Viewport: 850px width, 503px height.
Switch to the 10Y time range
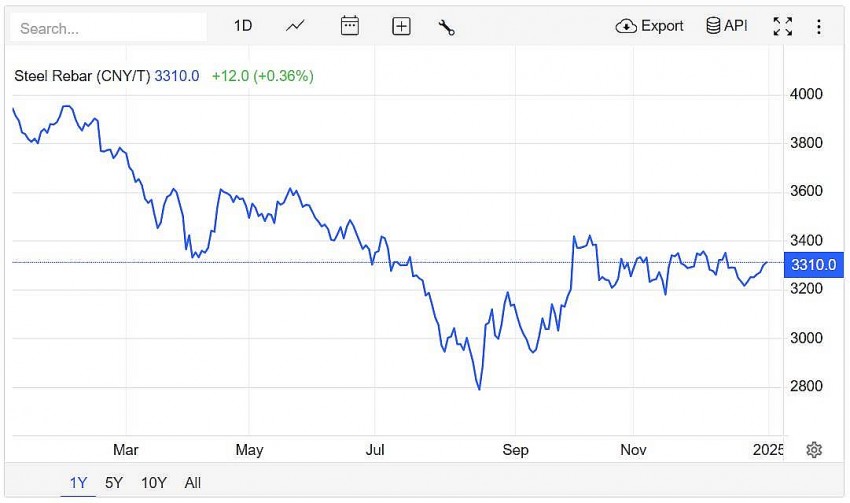pyautogui.click(x=154, y=483)
